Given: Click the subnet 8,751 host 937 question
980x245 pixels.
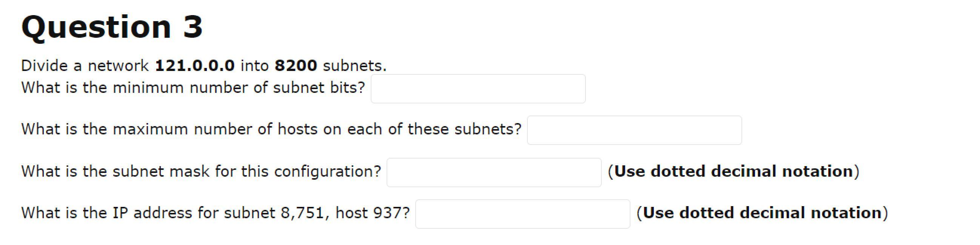Looking at the screenshot, I should point(215,213).
